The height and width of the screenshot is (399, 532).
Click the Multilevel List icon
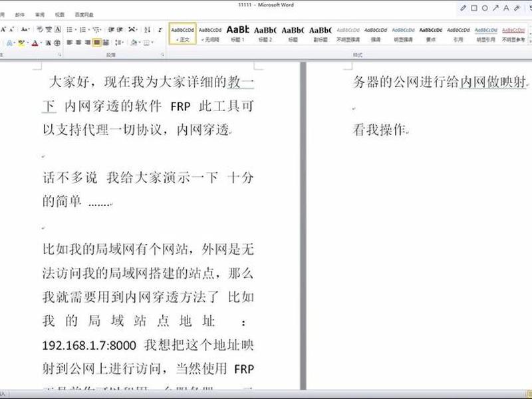tap(96, 30)
